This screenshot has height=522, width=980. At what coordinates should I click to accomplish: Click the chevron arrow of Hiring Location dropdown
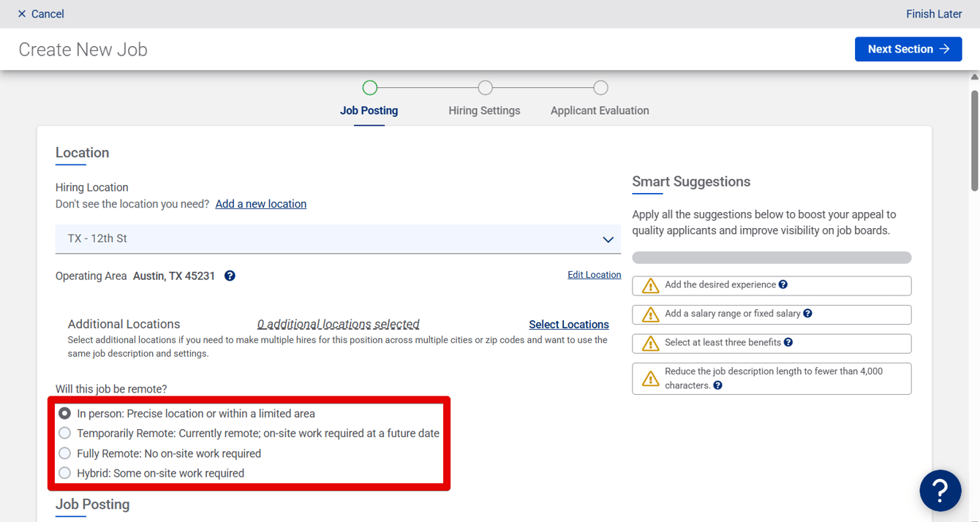(x=608, y=239)
